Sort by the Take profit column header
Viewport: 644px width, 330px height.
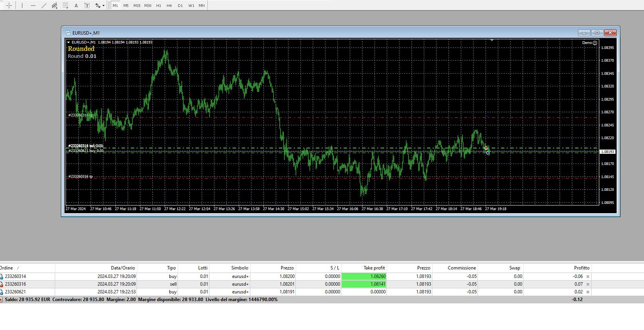tap(364, 268)
